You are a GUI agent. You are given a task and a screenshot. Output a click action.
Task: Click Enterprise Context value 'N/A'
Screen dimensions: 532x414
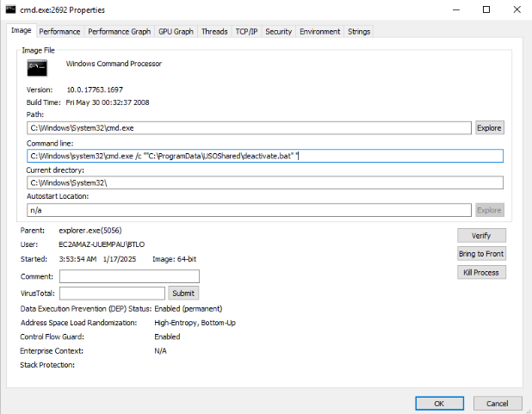click(160, 351)
